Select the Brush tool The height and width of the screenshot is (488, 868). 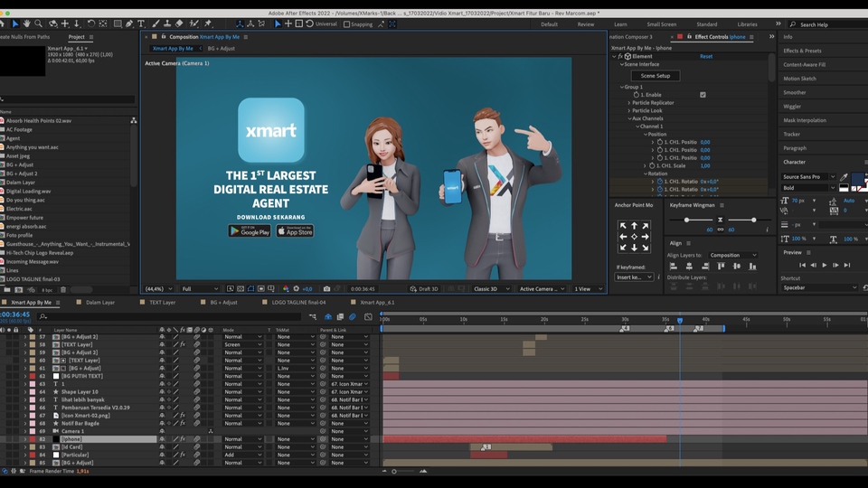pyautogui.click(x=156, y=23)
